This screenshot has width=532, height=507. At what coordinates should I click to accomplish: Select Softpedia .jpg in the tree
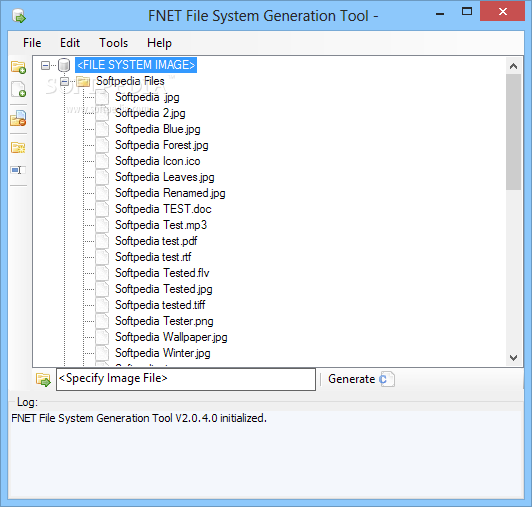pos(147,97)
